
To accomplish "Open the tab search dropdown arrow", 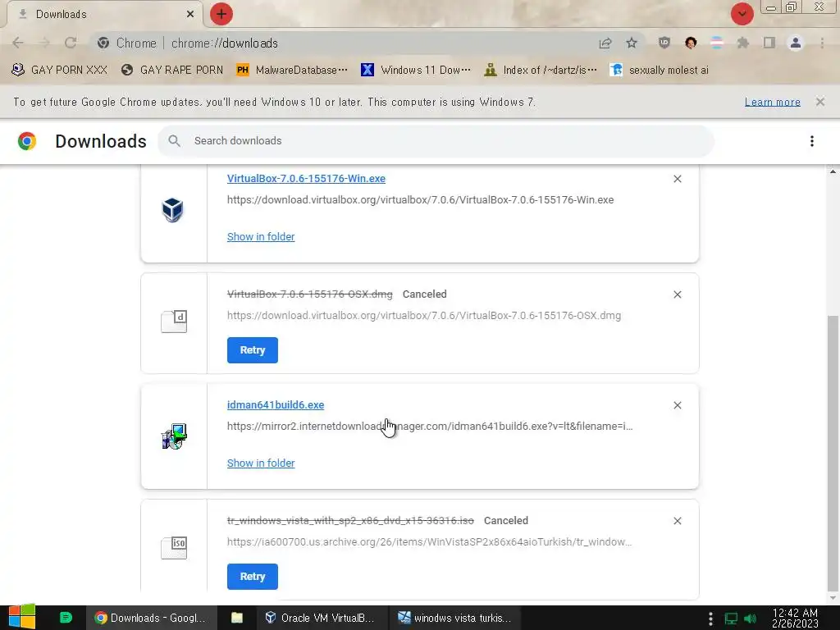I will click(742, 14).
